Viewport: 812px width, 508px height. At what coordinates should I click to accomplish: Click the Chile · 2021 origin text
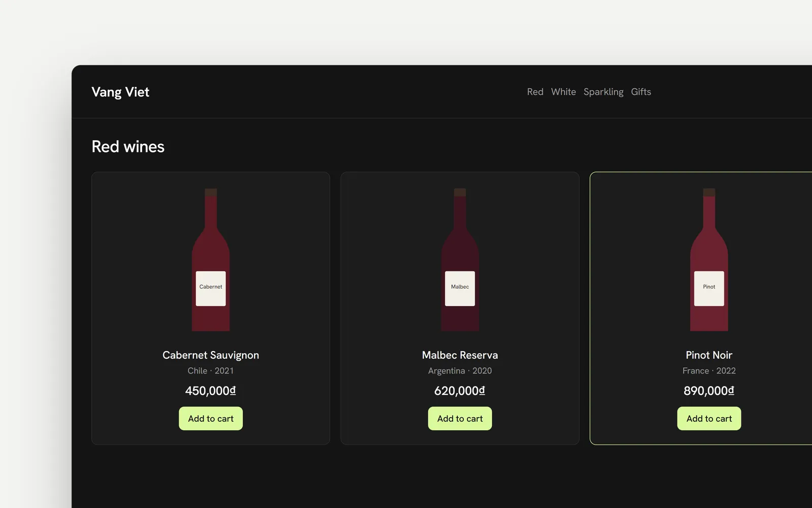pos(211,371)
